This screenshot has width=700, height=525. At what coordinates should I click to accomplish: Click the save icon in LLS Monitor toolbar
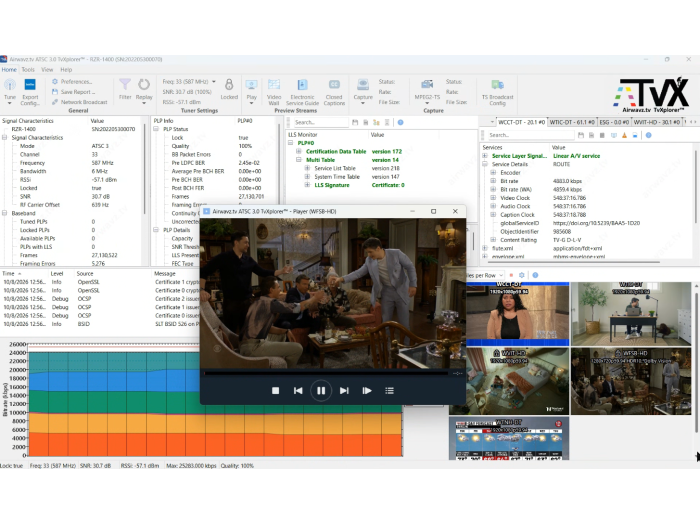[355, 122]
